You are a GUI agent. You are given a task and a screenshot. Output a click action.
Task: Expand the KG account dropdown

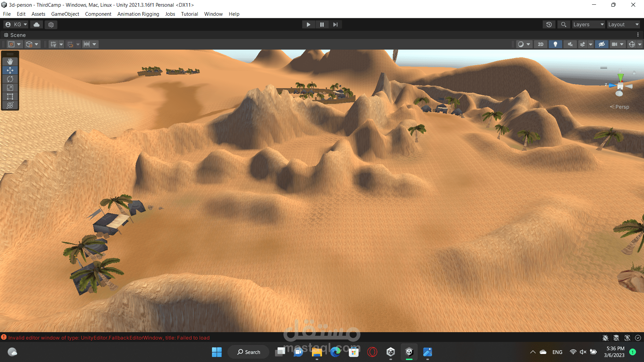[x=16, y=24]
